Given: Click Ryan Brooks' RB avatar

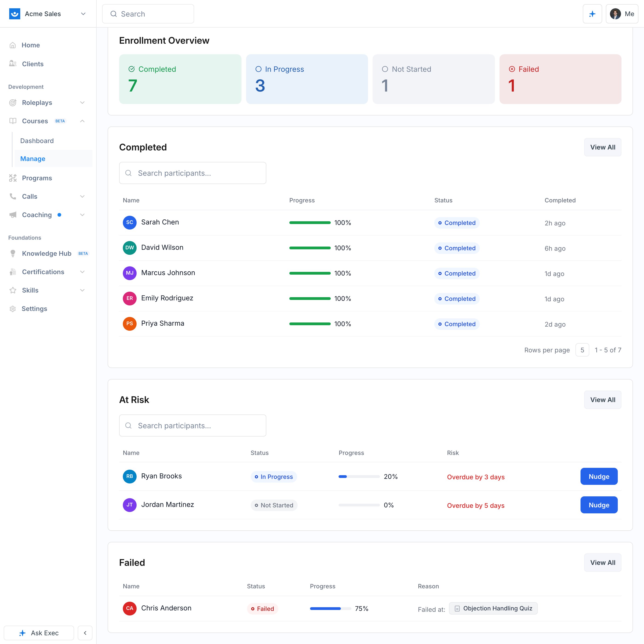Looking at the screenshot, I should tap(130, 476).
